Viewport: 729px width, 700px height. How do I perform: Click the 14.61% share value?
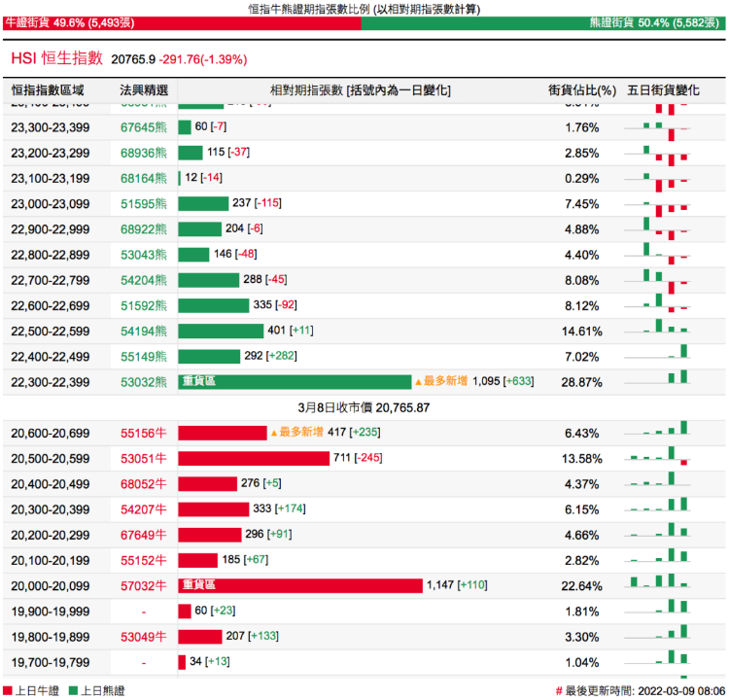pyautogui.click(x=581, y=332)
